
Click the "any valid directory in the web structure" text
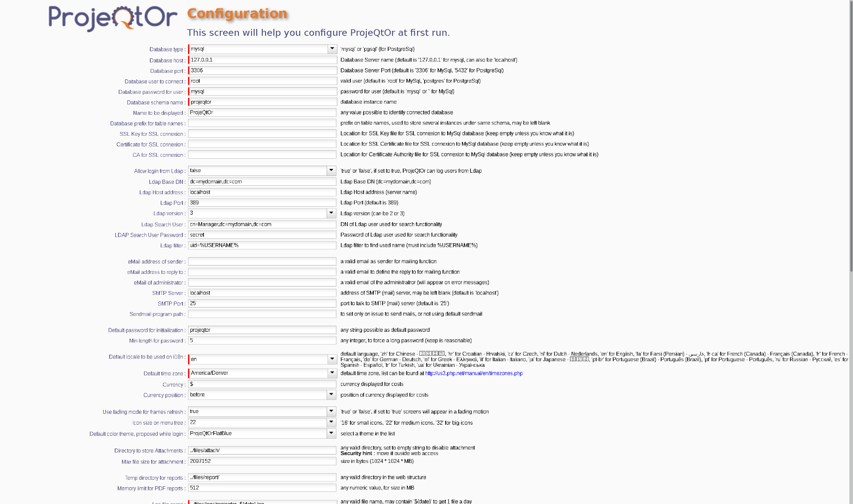pyautogui.click(x=384, y=477)
